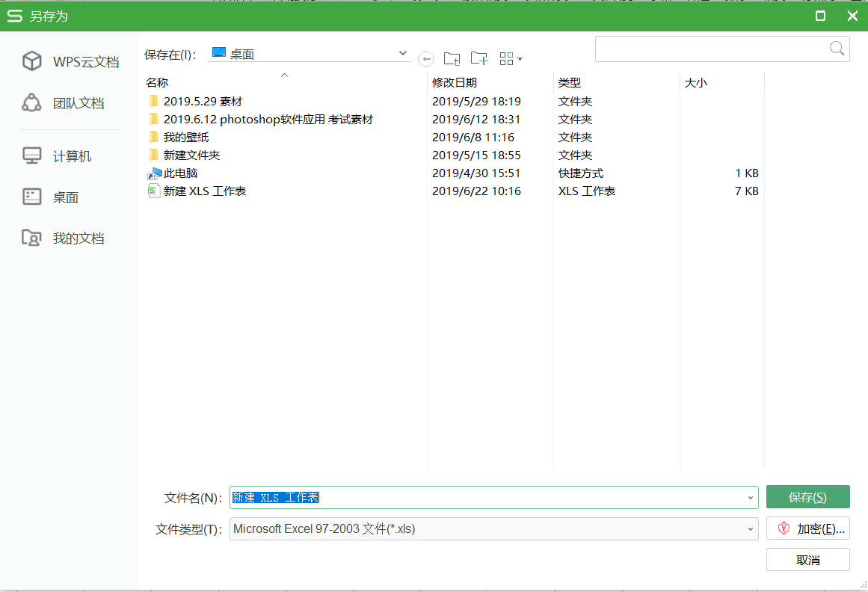This screenshot has height=592, width=868.
Task: Click the back navigation arrow icon
Action: 426,58
